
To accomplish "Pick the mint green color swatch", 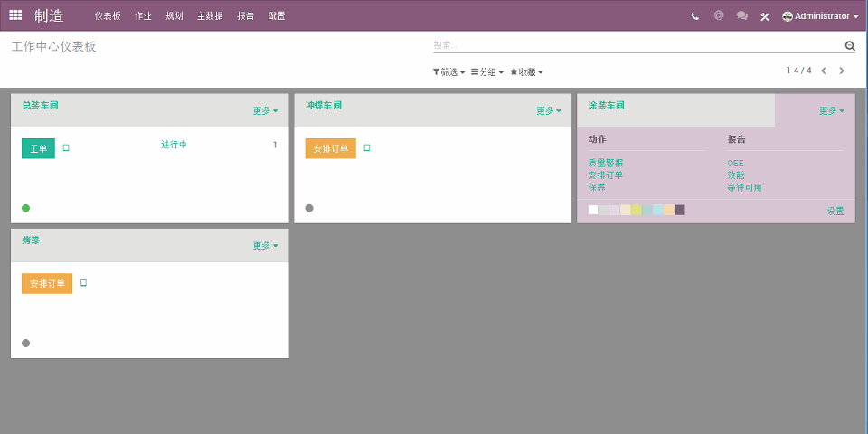I will [647, 210].
